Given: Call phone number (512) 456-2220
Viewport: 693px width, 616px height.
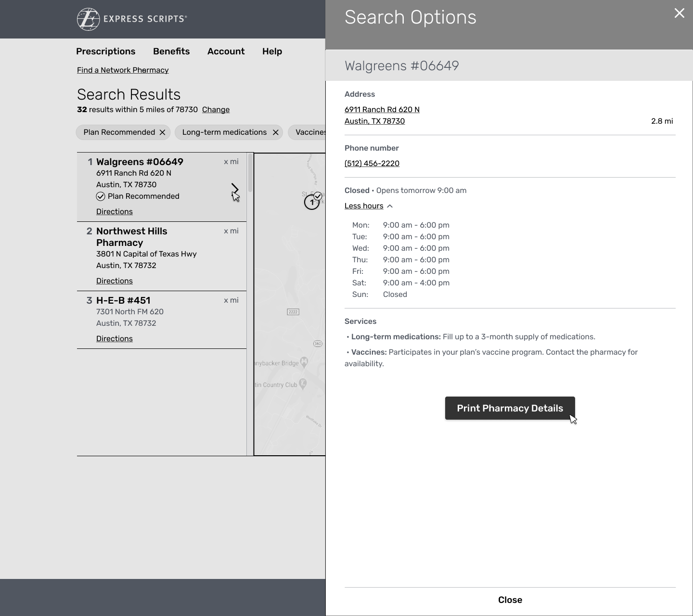Looking at the screenshot, I should (372, 164).
